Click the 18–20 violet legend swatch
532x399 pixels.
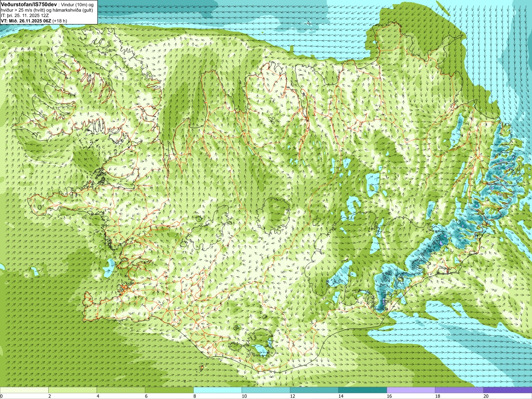click(x=459, y=390)
